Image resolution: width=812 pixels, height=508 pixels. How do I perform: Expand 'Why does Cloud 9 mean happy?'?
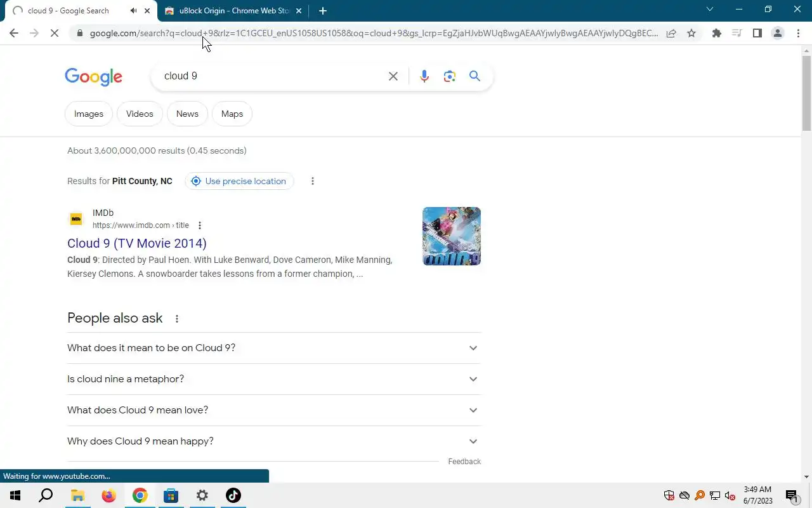(x=274, y=441)
